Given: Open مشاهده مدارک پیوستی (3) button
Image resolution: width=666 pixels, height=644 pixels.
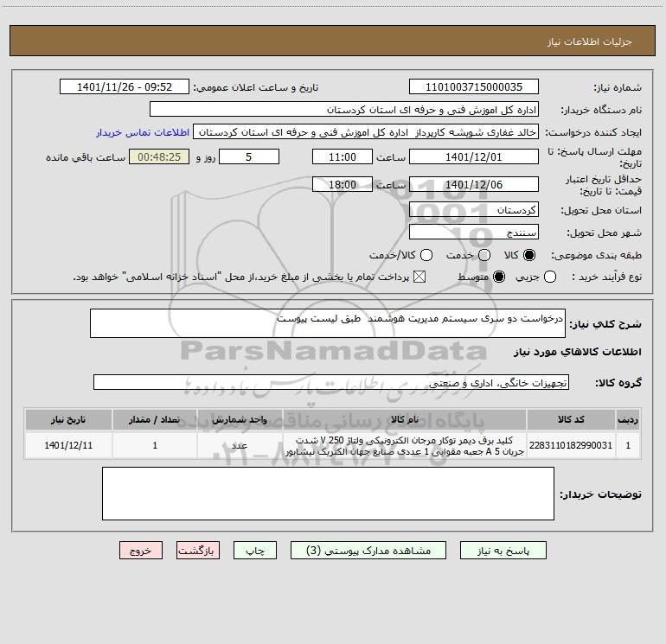Looking at the screenshot, I should 368,550.
